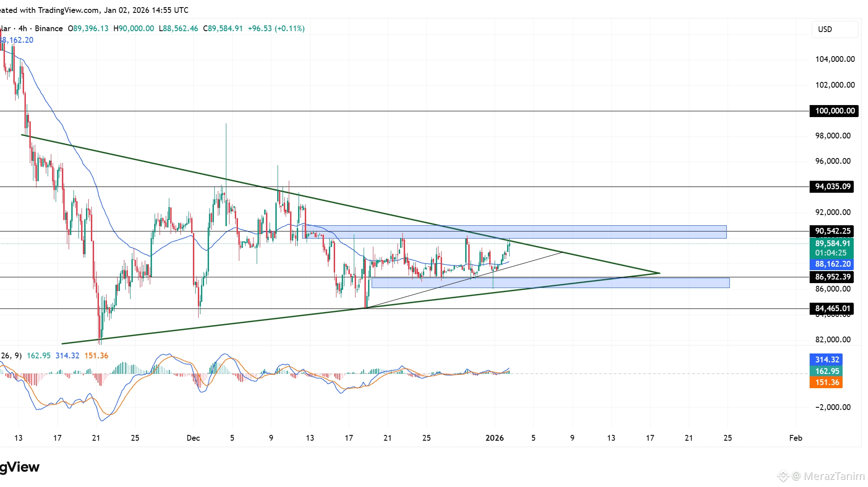Click the MACD indicator legend values
Screen dimensions: 868x487
click(67, 356)
